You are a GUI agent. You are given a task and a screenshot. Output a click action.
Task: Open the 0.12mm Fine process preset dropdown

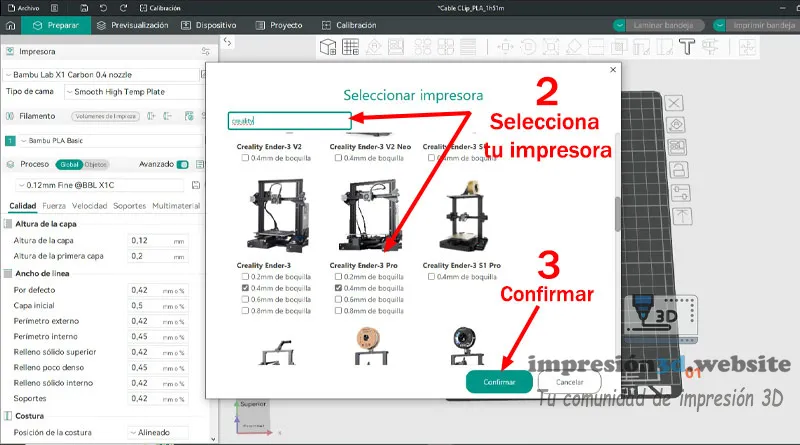click(x=100, y=185)
